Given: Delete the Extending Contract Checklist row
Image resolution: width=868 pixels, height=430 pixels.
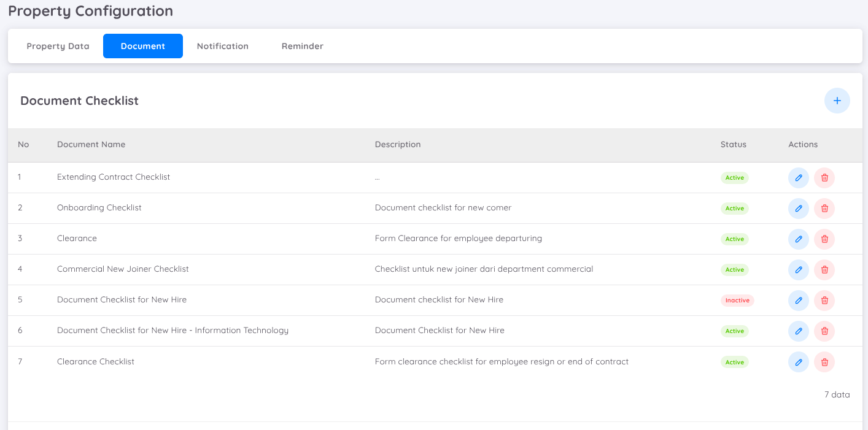Looking at the screenshot, I should pos(824,178).
